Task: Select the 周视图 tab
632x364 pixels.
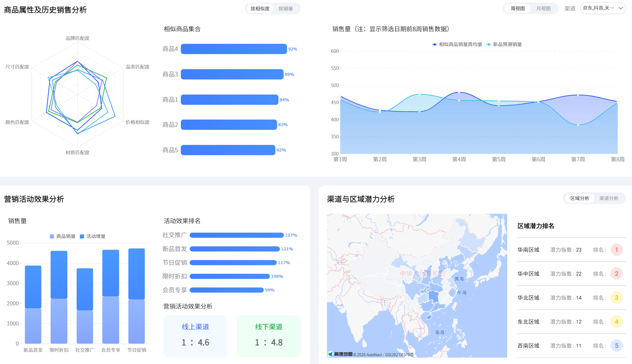Action: tap(517, 8)
